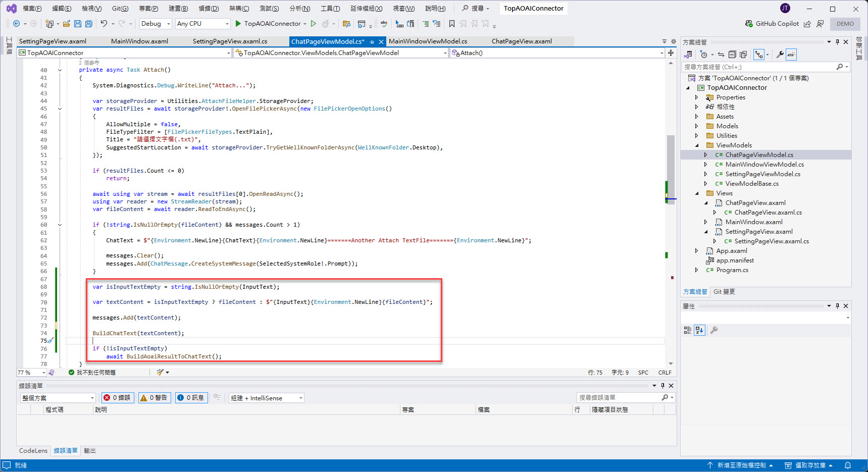Click the feedback icon next to Copilot share
Screen dimensions: 868x472
point(820,24)
